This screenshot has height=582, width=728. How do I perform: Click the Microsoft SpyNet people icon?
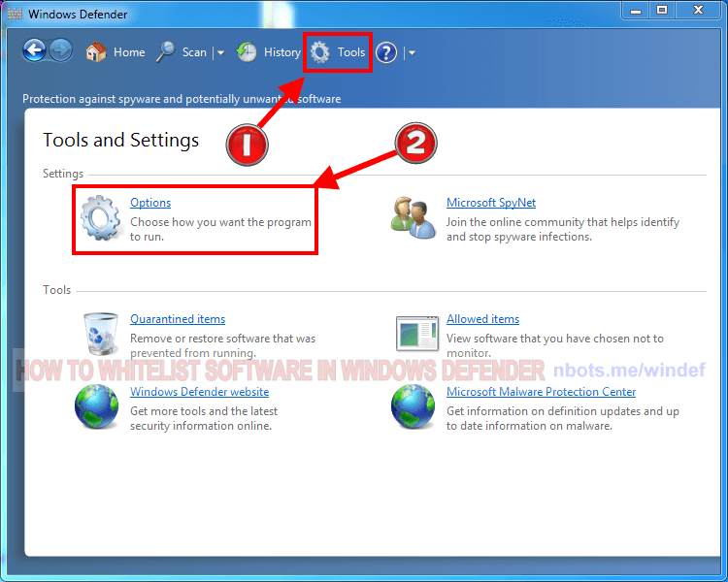tap(413, 218)
